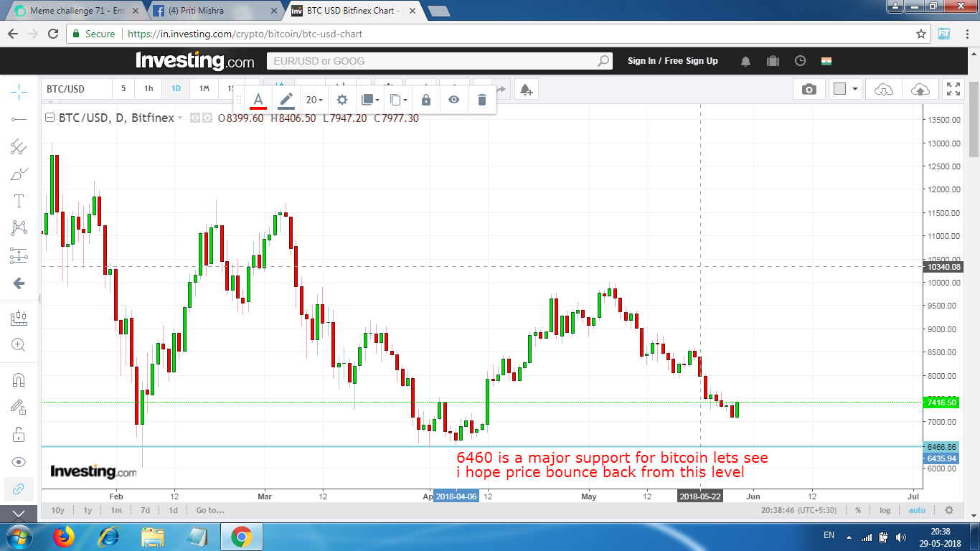The width and height of the screenshot is (980, 551).
Task: Select the crosshair cursor tool
Action: (x=19, y=91)
